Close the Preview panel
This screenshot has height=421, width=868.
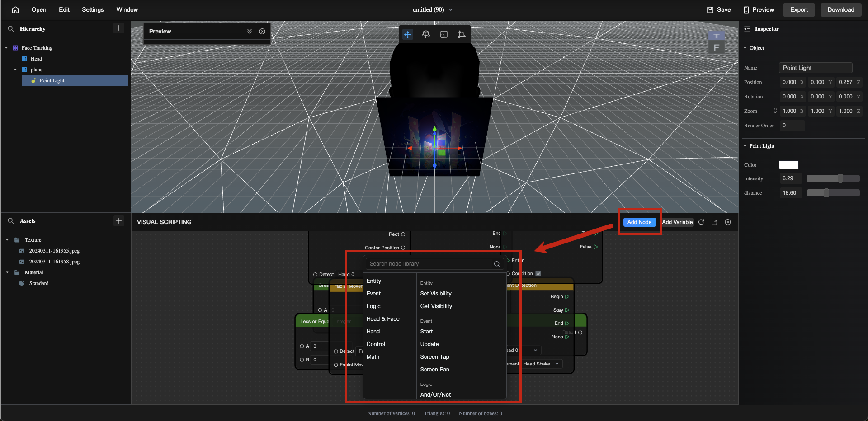point(262,31)
